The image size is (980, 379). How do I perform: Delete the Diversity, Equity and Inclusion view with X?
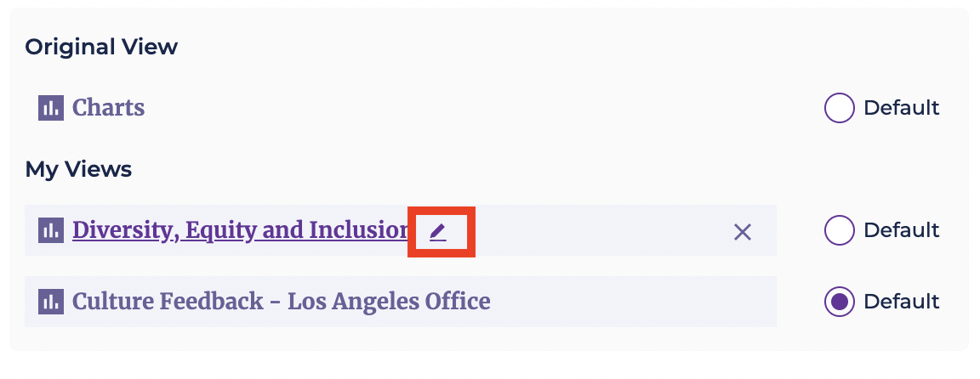click(x=742, y=232)
